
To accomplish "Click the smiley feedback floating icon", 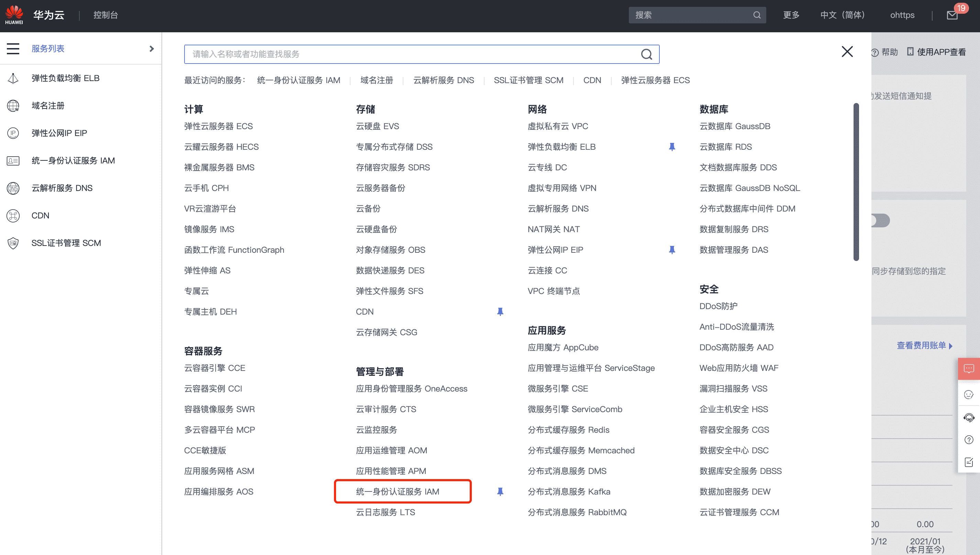I will [969, 395].
